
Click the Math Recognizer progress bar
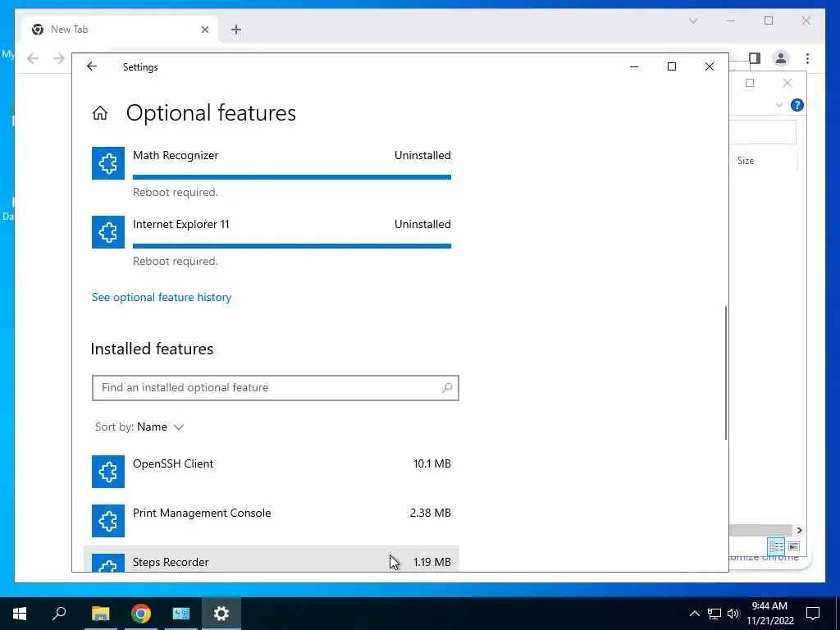click(x=292, y=177)
